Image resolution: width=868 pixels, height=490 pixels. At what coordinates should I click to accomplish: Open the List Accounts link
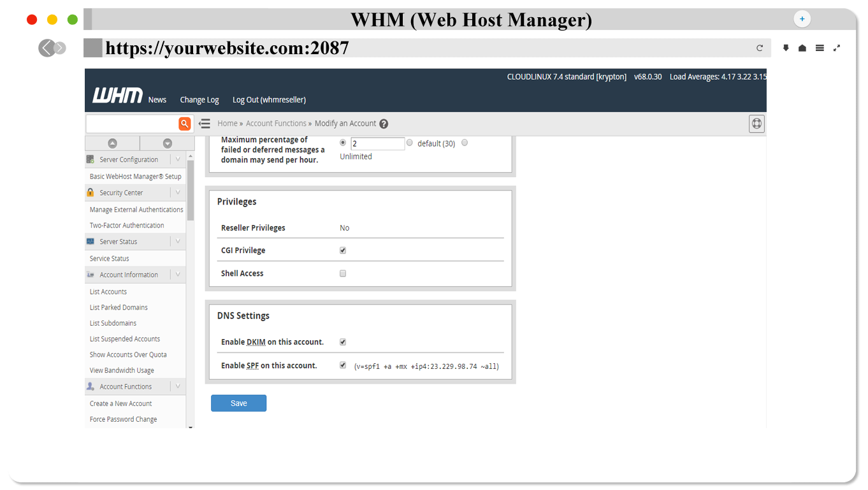(x=108, y=292)
